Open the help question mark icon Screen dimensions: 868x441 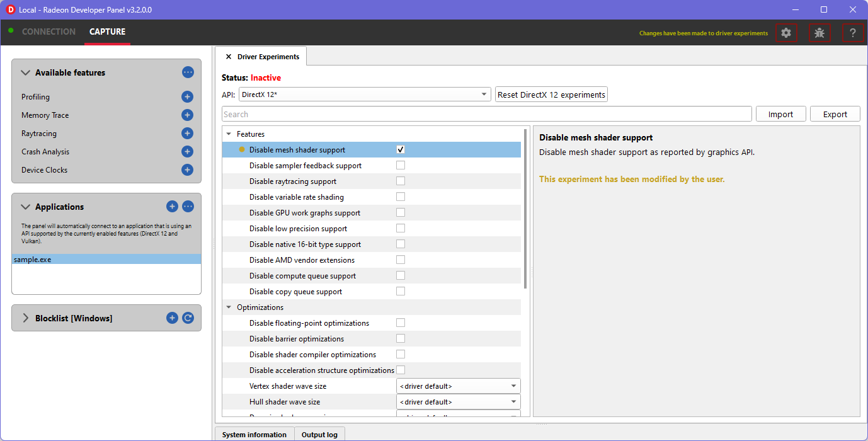(853, 32)
